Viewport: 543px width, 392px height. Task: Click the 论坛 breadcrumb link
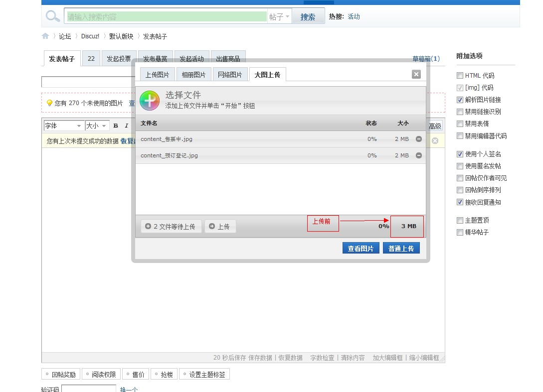pyautogui.click(x=65, y=36)
